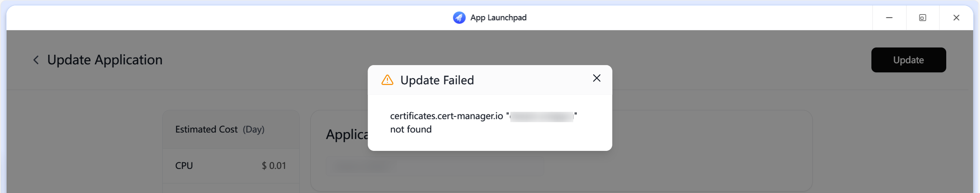Click the Update Application page heading
This screenshot has height=193, width=980.
click(x=105, y=60)
